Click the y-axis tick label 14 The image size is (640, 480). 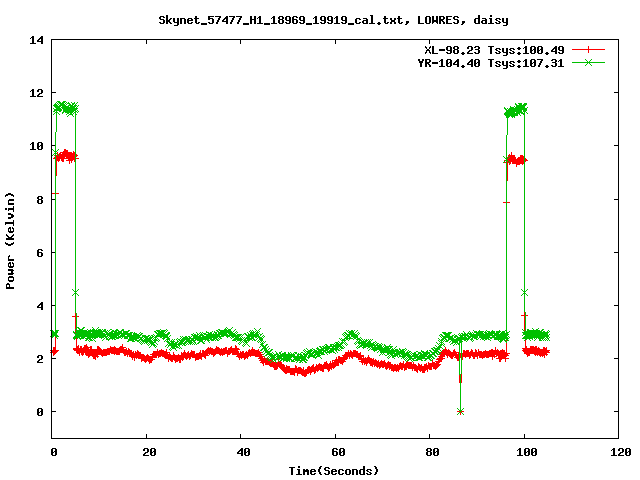(x=36, y=40)
